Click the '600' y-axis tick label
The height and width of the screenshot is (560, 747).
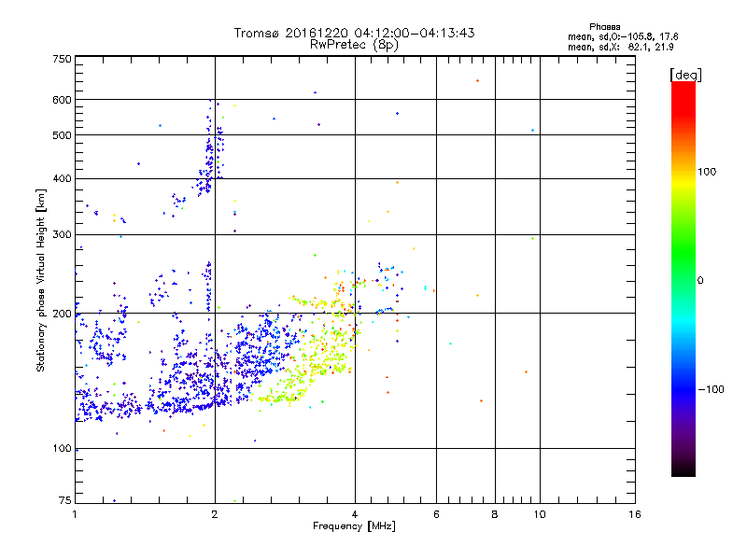click(x=63, y=100)
